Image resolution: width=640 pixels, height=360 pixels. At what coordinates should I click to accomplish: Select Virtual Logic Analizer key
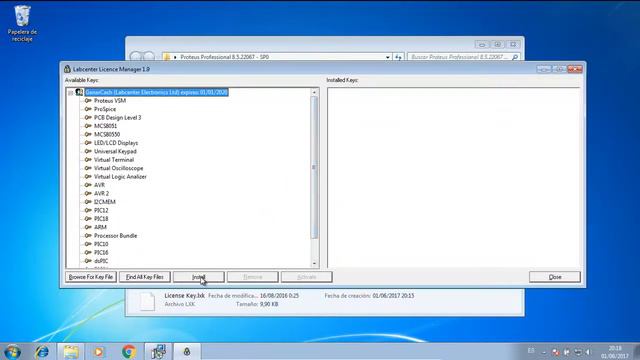tap(120, 177)
